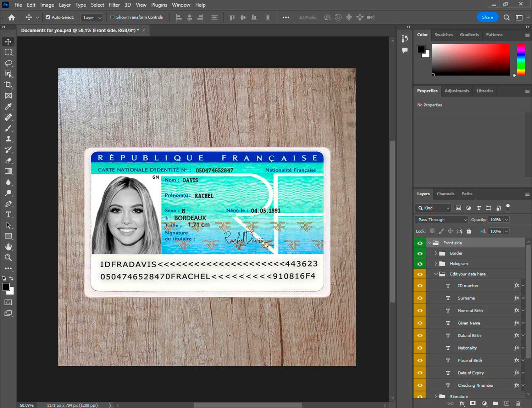Viewport: 532px width, 408px height.
Task: Click the foreground color swatch in toolbar
Action: (6, 287)
